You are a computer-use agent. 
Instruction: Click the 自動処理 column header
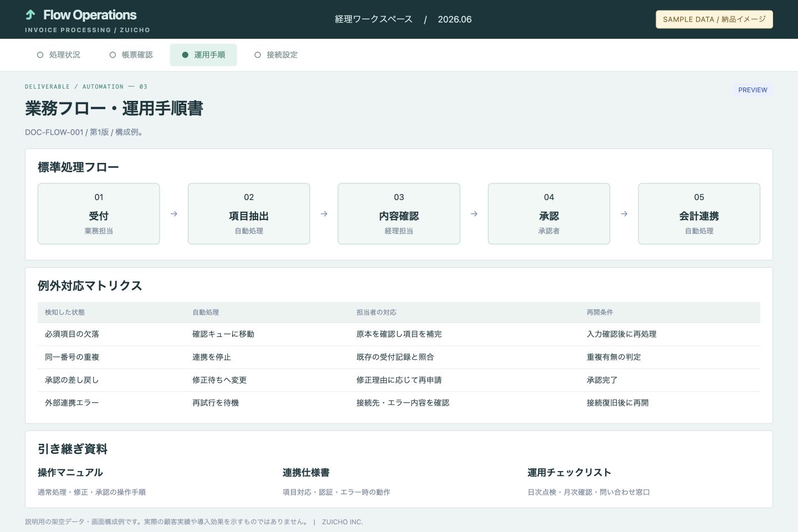(206, 313)
